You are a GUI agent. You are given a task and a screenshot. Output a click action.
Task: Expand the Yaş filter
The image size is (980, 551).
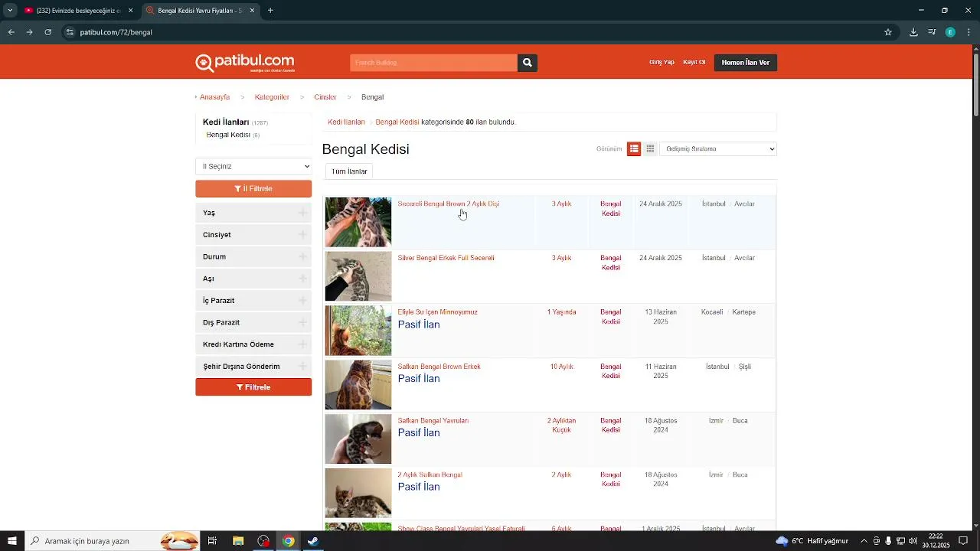(x=253, y=213)
